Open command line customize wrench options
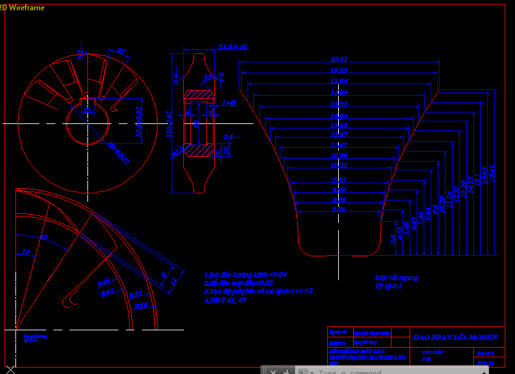The image size is (515, 374). (x=285, y=371)
